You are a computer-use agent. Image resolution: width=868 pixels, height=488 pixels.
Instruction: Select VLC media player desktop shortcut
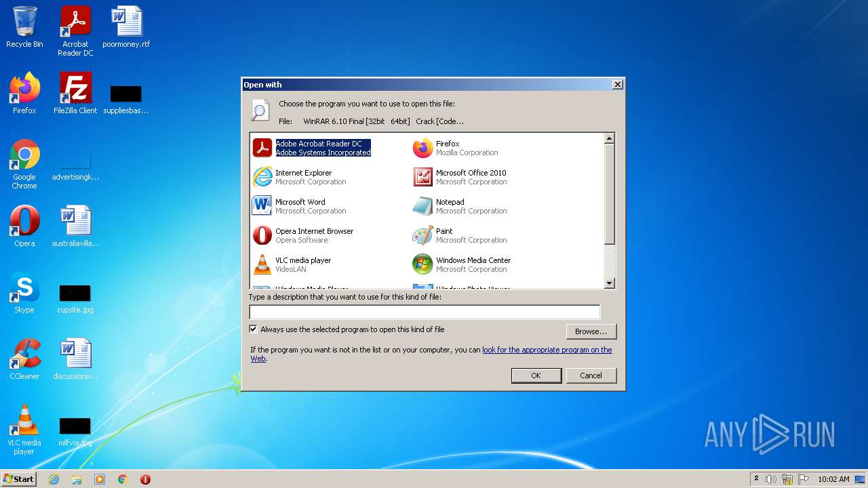(x=24, y=430)
